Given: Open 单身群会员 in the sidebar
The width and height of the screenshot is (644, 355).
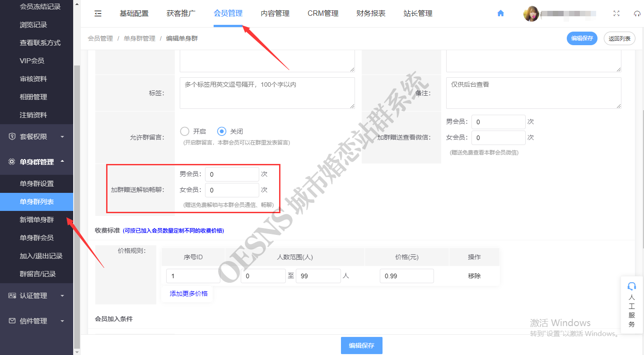Looking at the screenshot, I should point(37,238).
